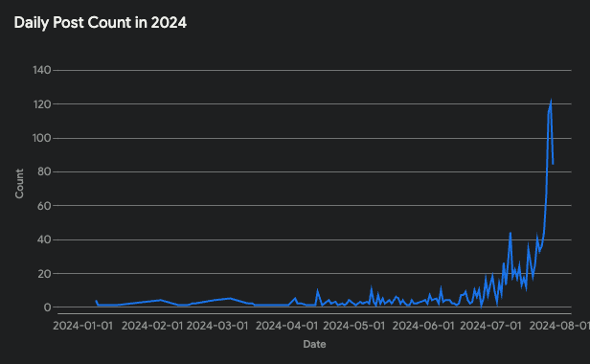Screen dimensions: 590x364
Task: Select the 2024-06-01 date label
Action: (x=423, y=326)
